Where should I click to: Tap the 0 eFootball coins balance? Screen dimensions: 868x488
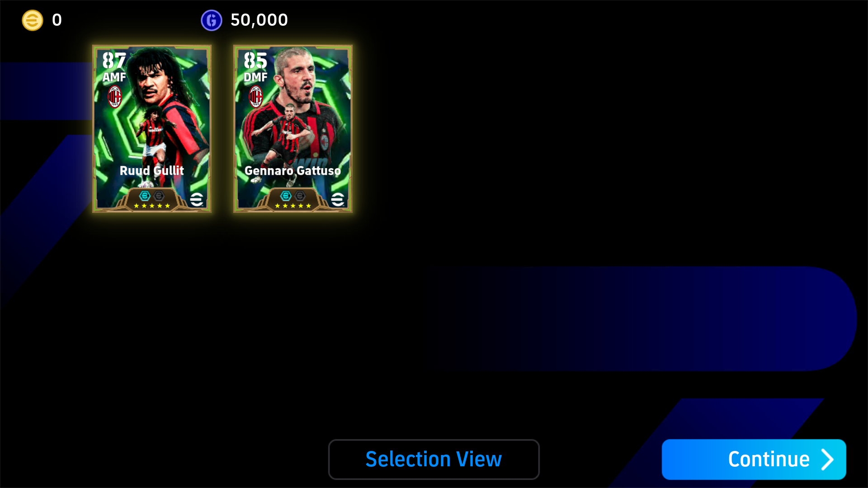57,20
